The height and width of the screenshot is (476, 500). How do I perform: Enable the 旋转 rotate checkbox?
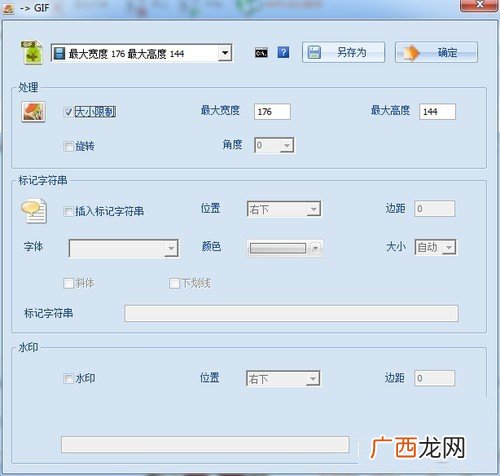68,146
